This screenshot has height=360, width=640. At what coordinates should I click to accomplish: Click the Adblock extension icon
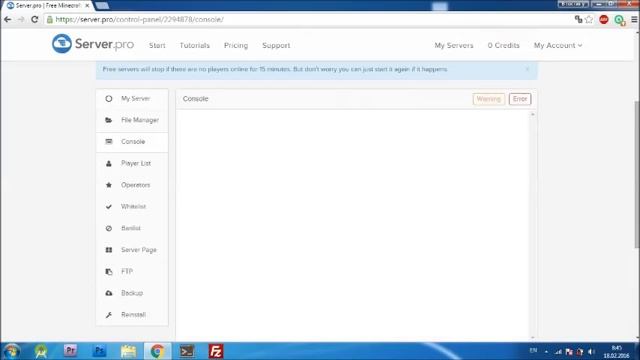604,19
